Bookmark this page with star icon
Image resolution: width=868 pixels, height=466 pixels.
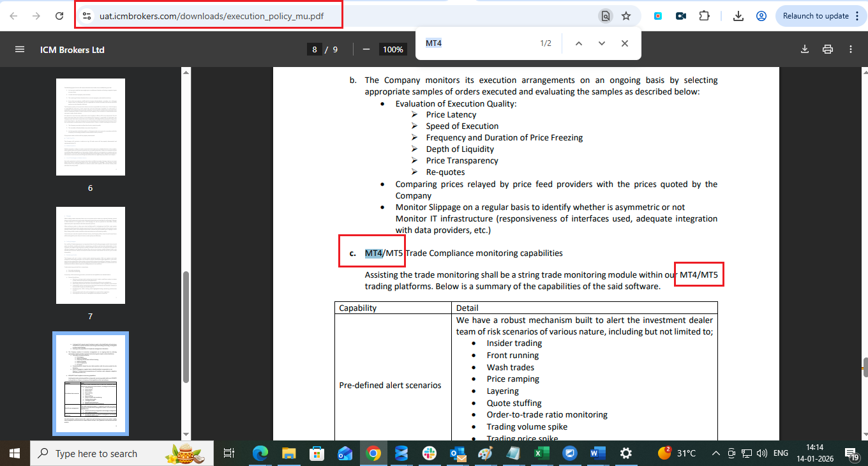coord(626,16)
